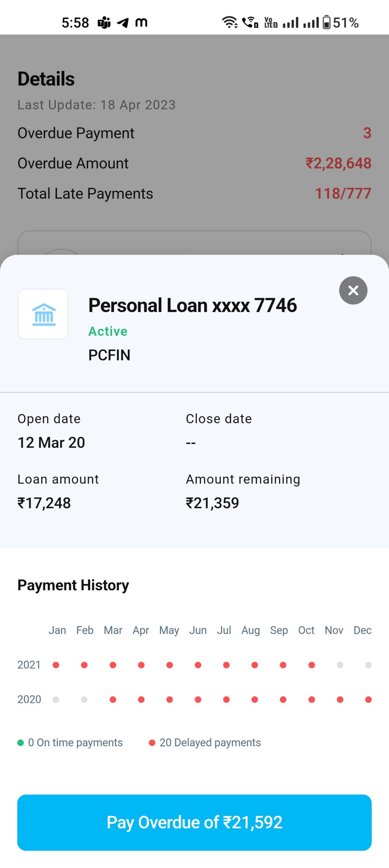Viewport: 389px width, 868px height.
Task: Tap the Microsoft Teams status bar icon
Action: 104,23
